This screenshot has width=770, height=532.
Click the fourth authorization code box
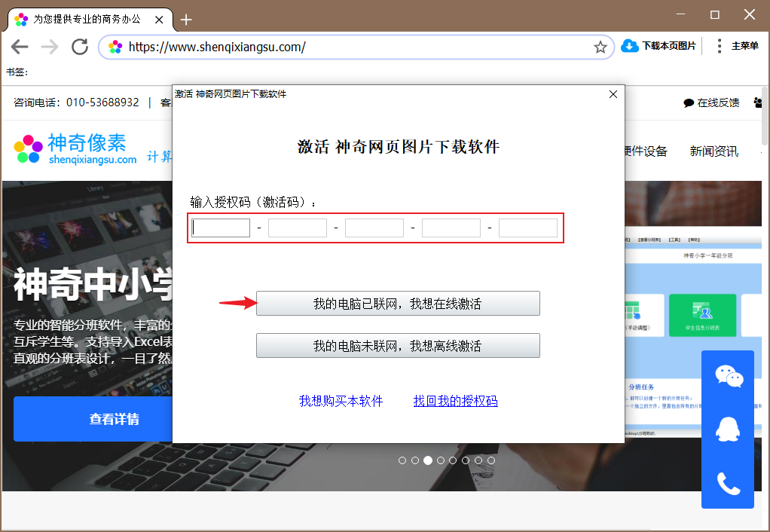tap(451, 228)
